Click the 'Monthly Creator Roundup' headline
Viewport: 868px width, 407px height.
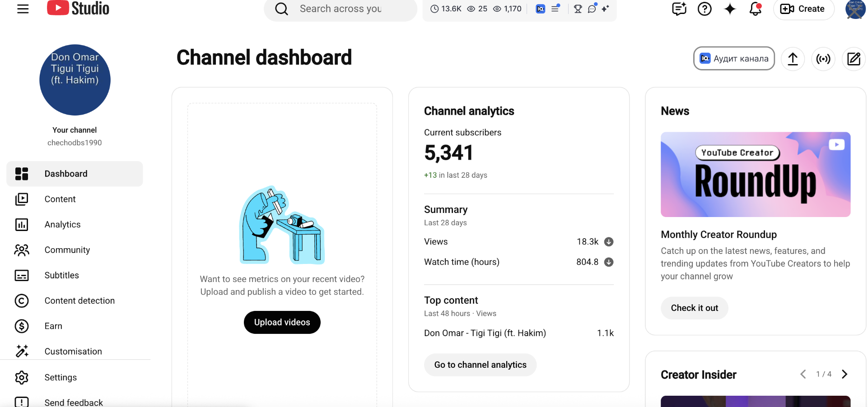point(719,235)
